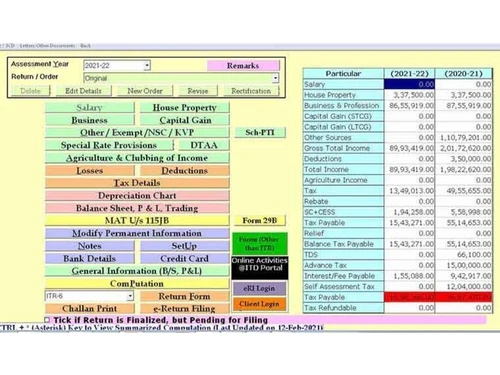Click the 12,04,000.00 Self Assessment Tax value
The width and height of the screenshot is (500, 375).
pos(464,286)
